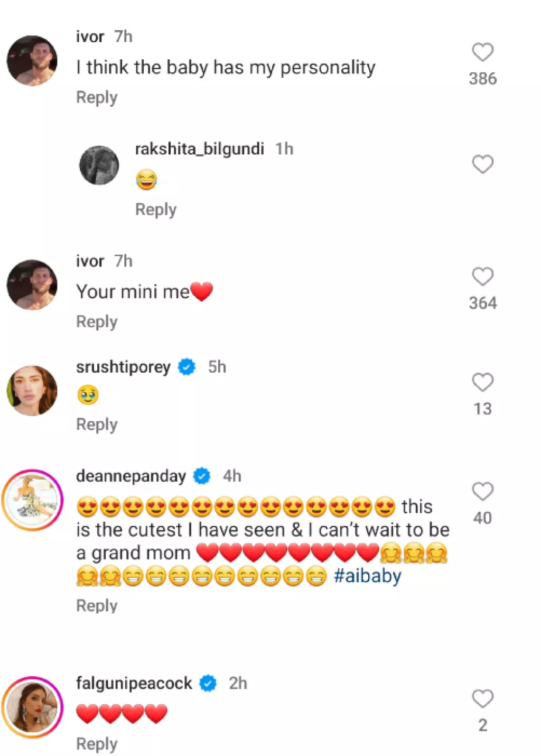Open srushtiporey's username profile

pyautogui.click(x=123, y=366)
